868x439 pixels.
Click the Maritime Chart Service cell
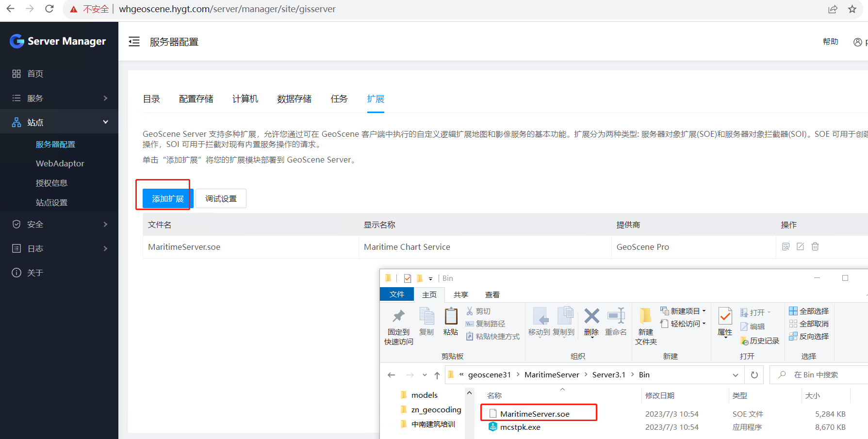485,247
